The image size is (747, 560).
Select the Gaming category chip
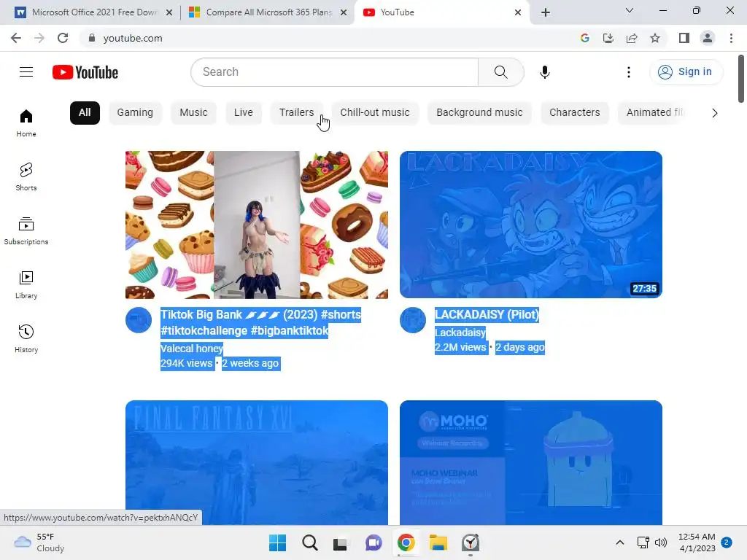pyautogui.click(x=135, y=113)
